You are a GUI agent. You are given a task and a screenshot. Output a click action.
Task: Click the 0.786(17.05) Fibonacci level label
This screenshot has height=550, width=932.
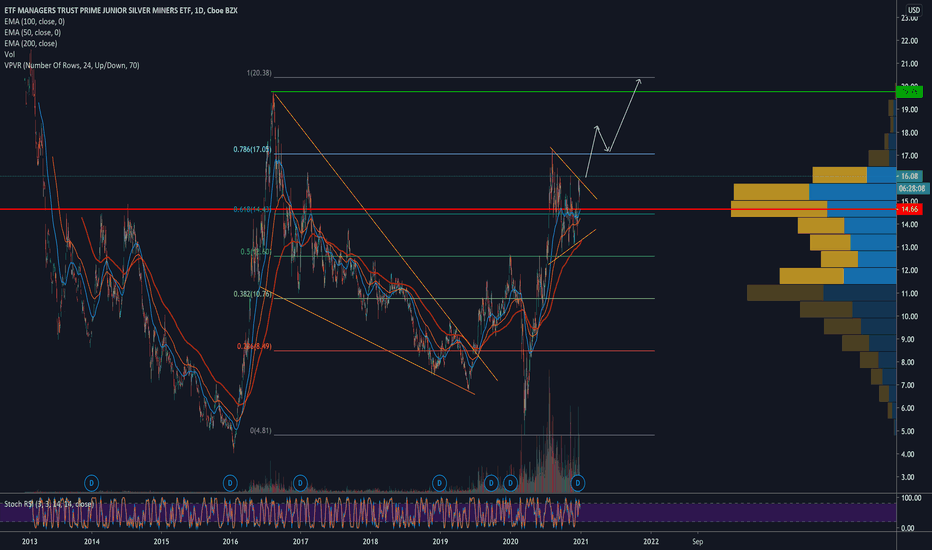(252, 149)
